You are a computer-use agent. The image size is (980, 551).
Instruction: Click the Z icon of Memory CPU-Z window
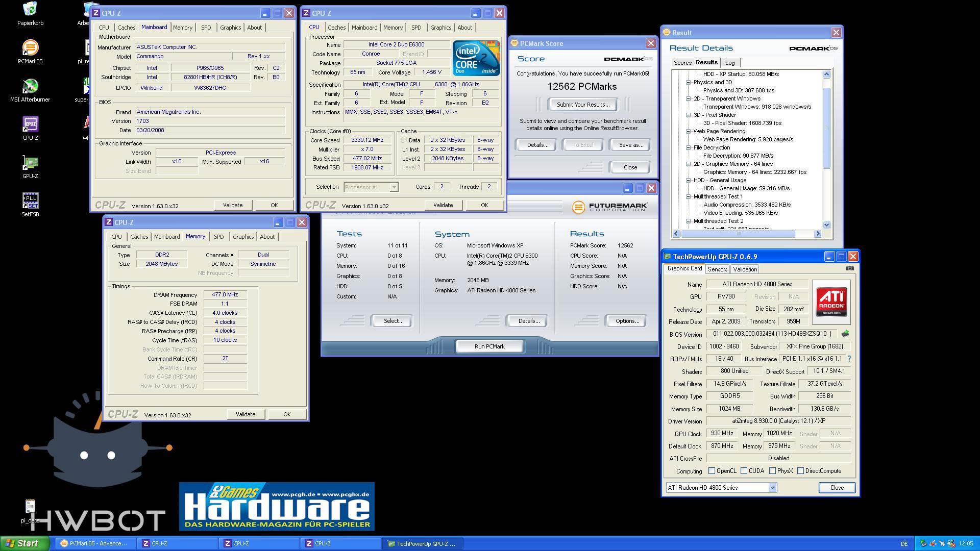coord(108,222)
